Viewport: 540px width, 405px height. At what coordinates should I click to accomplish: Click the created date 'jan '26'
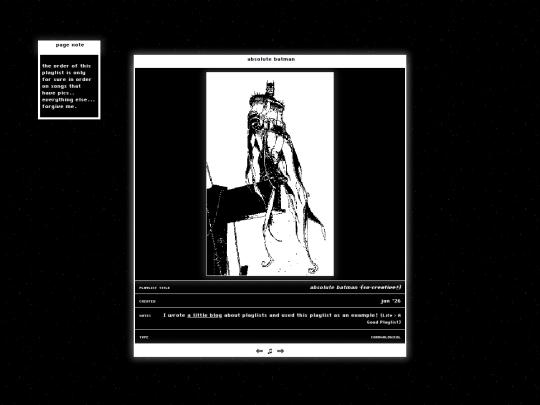[391, 301]
